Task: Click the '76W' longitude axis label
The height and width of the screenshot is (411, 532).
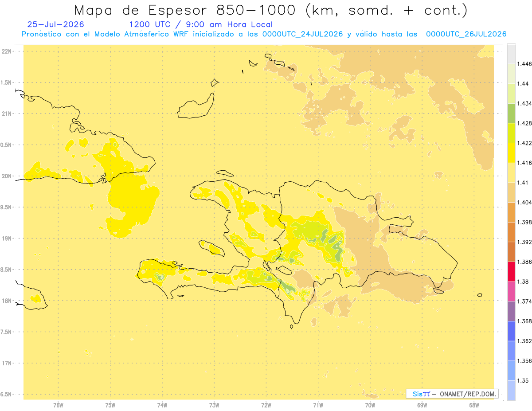Action: tap(58, 405)
